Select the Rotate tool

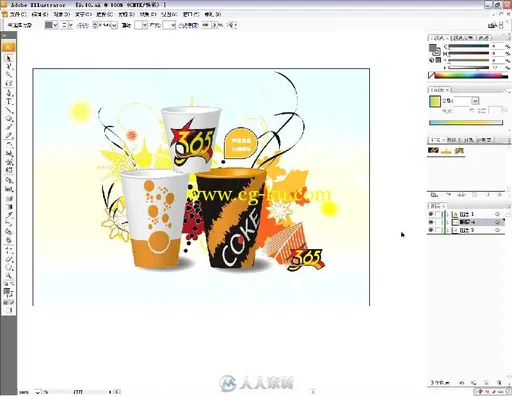coord(9,144)
